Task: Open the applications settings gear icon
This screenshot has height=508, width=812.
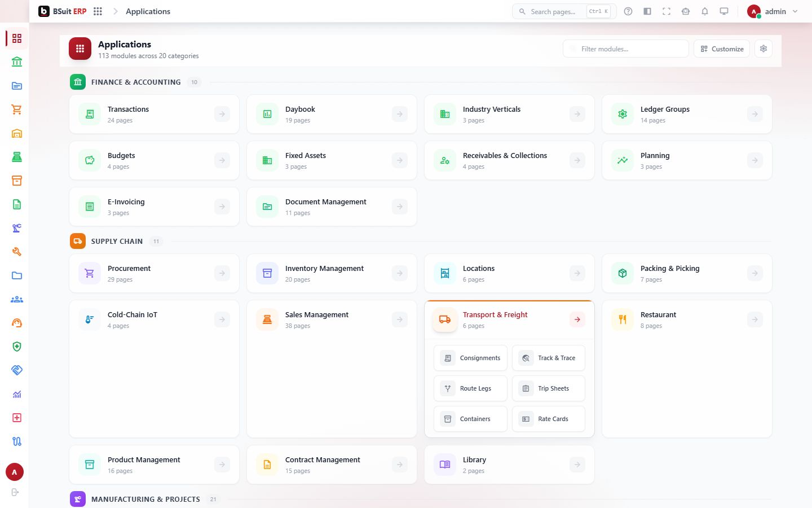Action: 764,49
